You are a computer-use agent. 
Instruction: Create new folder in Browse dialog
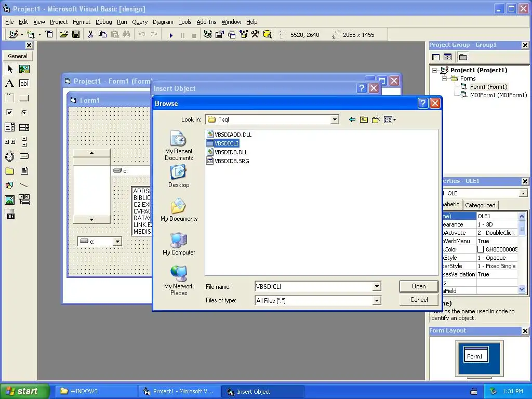click(x=376, y=119)
